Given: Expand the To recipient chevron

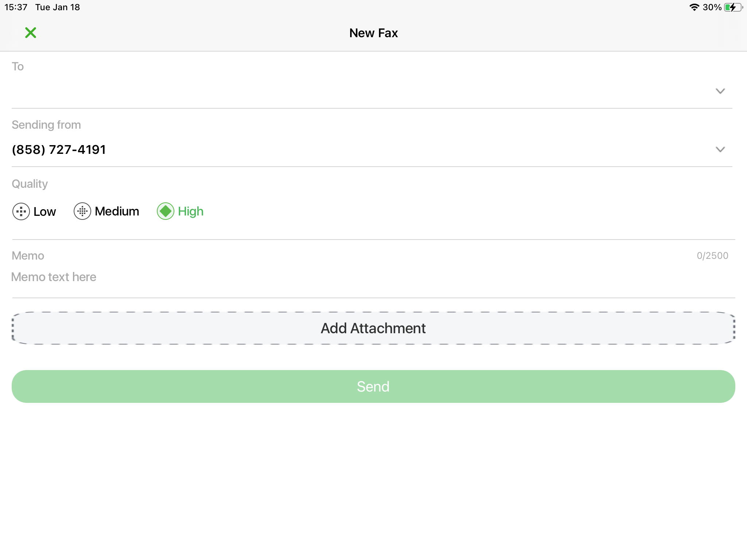Looking at the screenshot, I should pos(720,91).
